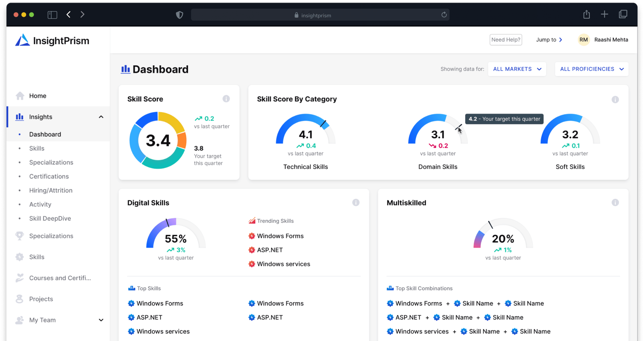Expand the My Team menu
Viewport: 644px width, 341px height.
pos(101,320)
